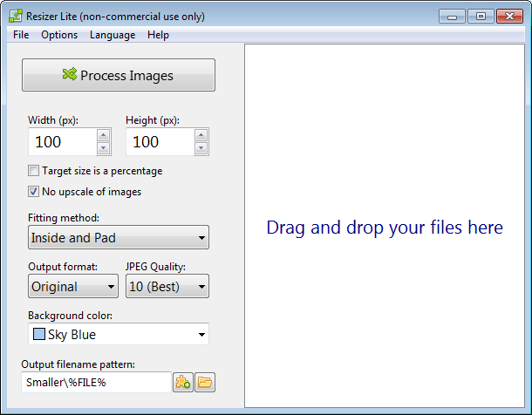The image size is (532, 415).
Task: Click the Sky Blue color swatch
Action: pos(39,335)
